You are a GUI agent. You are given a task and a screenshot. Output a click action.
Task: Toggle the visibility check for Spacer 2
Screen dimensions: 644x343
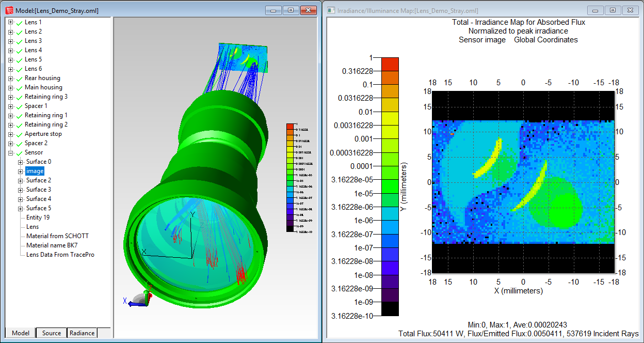[19, 143]
